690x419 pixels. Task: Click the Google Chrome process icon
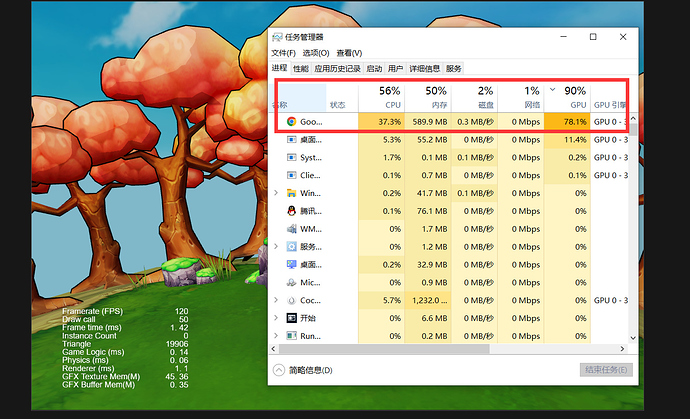291,122
